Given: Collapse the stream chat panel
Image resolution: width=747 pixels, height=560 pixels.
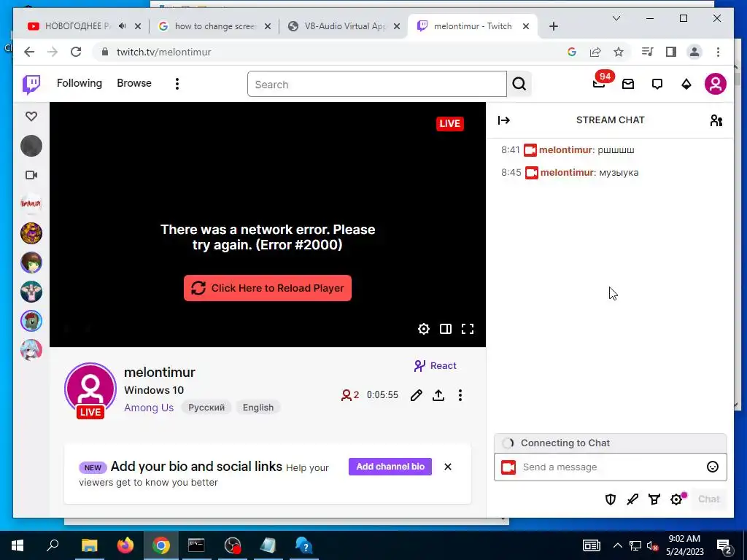Looking at the screenshot, I should click(504, 120).
